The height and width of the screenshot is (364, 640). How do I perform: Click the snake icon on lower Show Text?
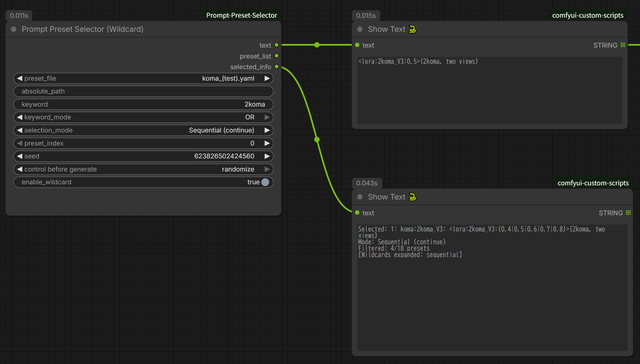click(x=412, y=197)
